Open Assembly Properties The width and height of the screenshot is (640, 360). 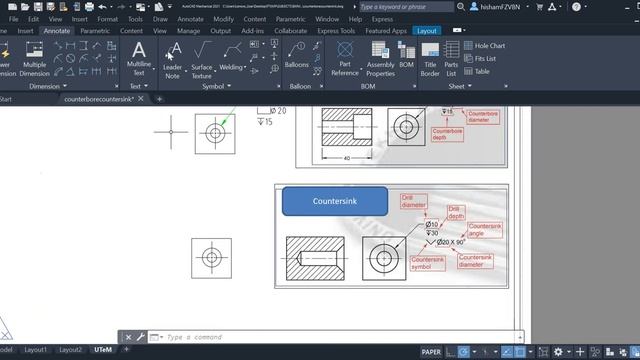[x=380, y=59]
